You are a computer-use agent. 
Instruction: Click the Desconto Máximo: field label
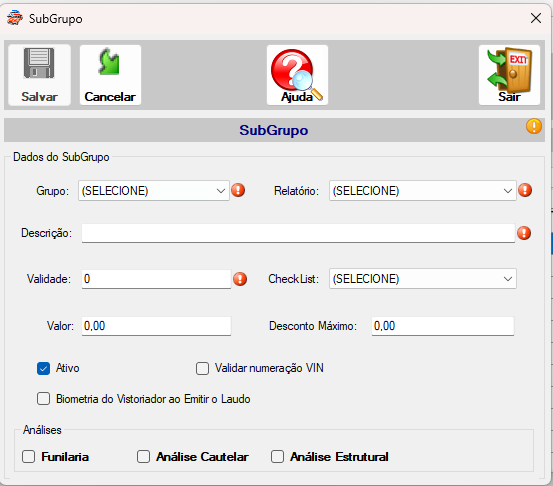pyautogui.click(x=313, y=326)
